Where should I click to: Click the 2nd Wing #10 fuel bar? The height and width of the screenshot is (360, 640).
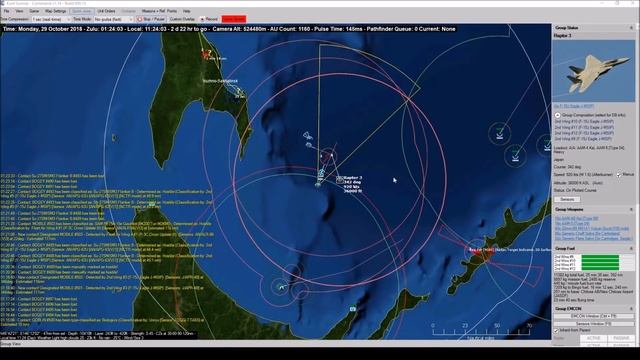(x=600, y=260)
